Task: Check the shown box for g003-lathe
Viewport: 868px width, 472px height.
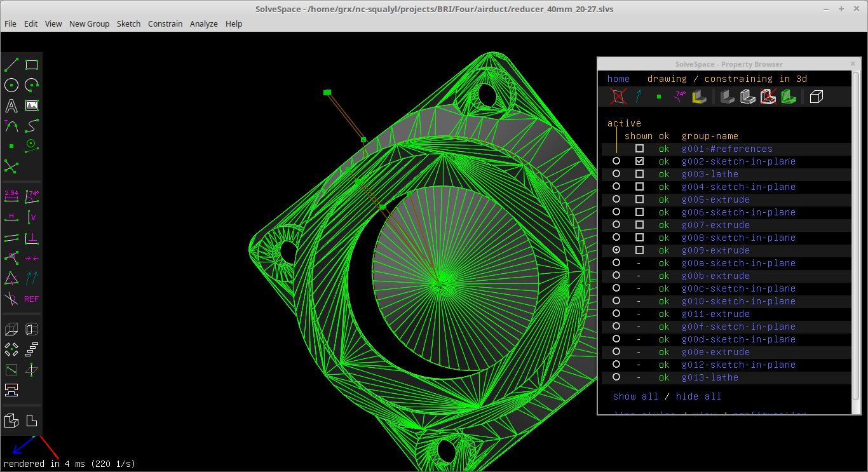Action: 639,174
